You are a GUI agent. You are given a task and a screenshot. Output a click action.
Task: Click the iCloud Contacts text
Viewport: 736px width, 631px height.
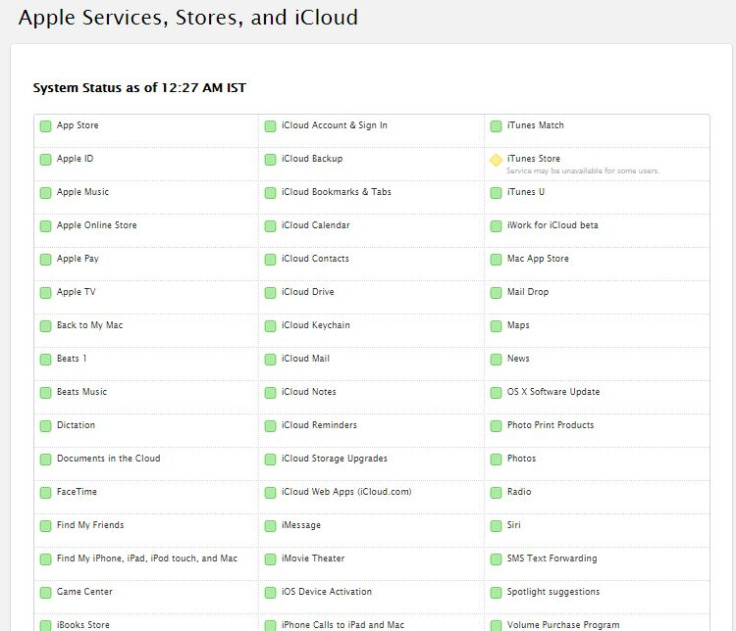point(315,259)
